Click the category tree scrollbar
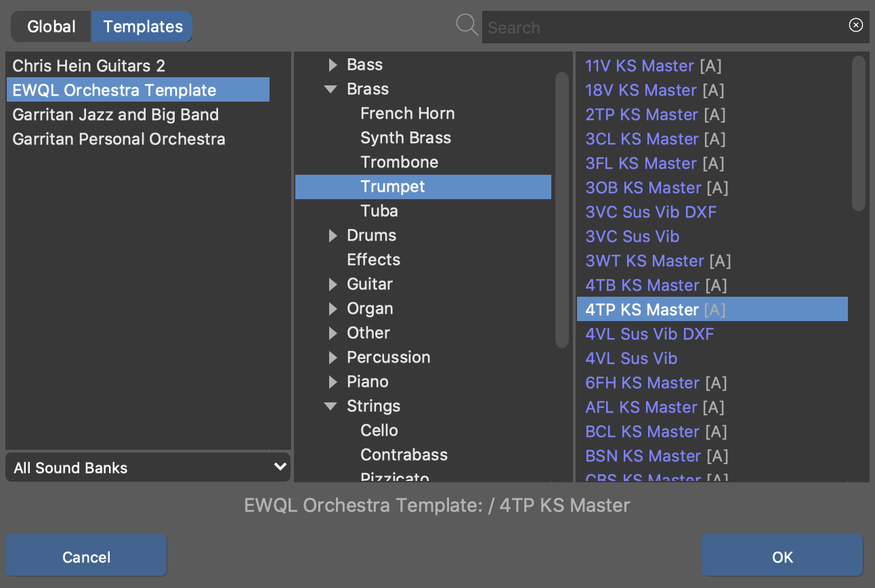 pos(561,210)
